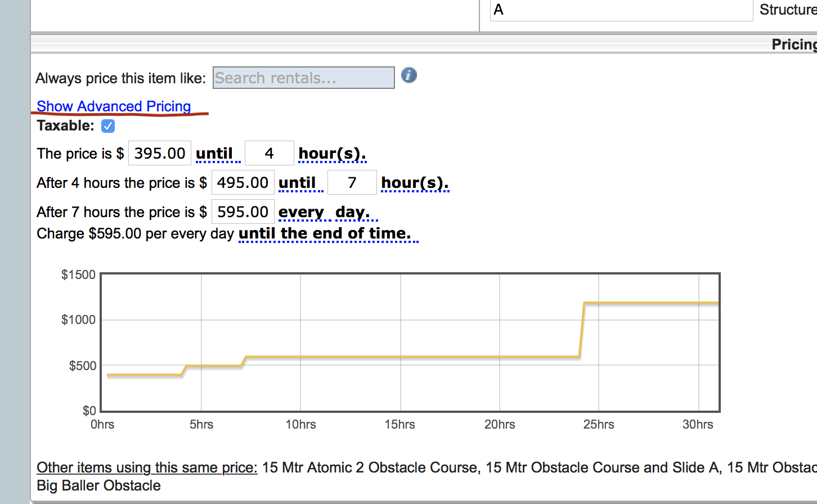Viewport: 817px width, 504px height.
Task: Open the 'day.' period option
Action: click(353, 212)
